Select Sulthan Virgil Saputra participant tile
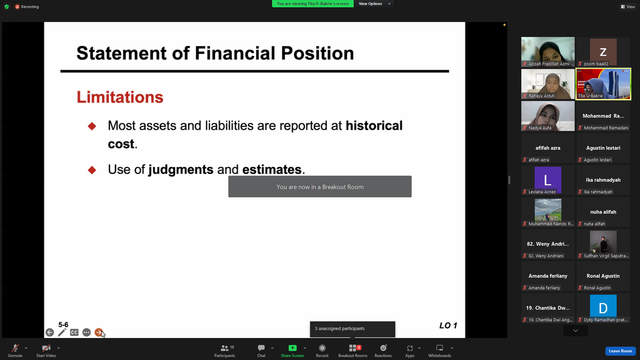 (603, 244)
